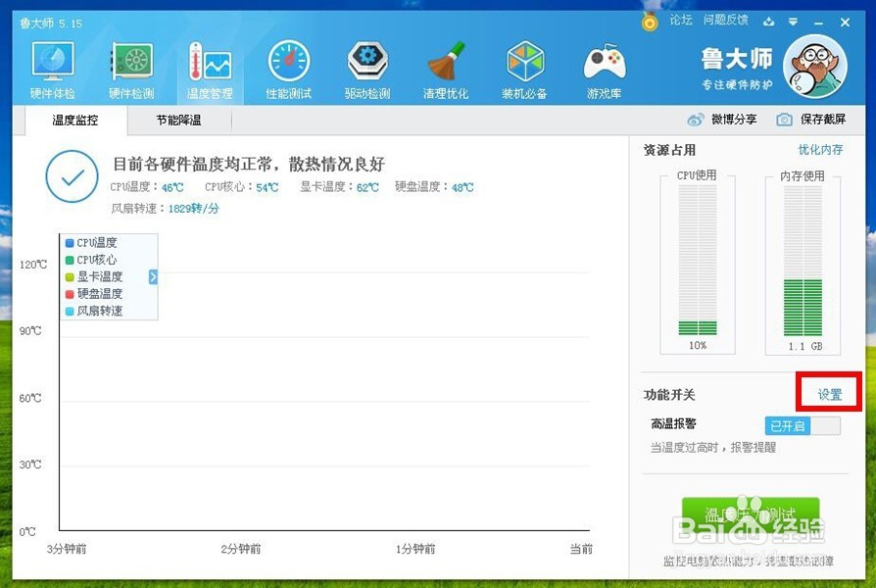Toggle 风扇转速 legend cyan swatch
This screenshot has width=876, height=588.
[70, 312]
